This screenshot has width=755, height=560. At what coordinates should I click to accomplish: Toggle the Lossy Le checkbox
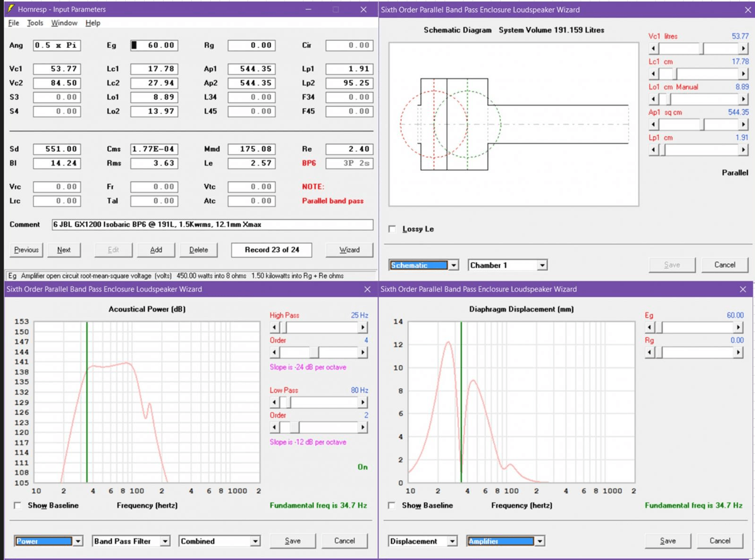click(x=393, y=229)
